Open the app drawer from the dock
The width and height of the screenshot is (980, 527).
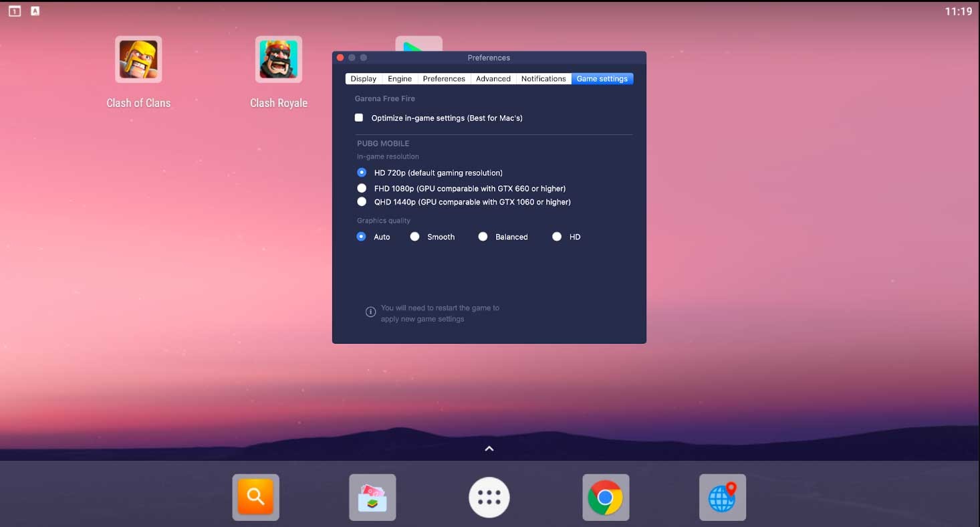(x=489, y=497)
